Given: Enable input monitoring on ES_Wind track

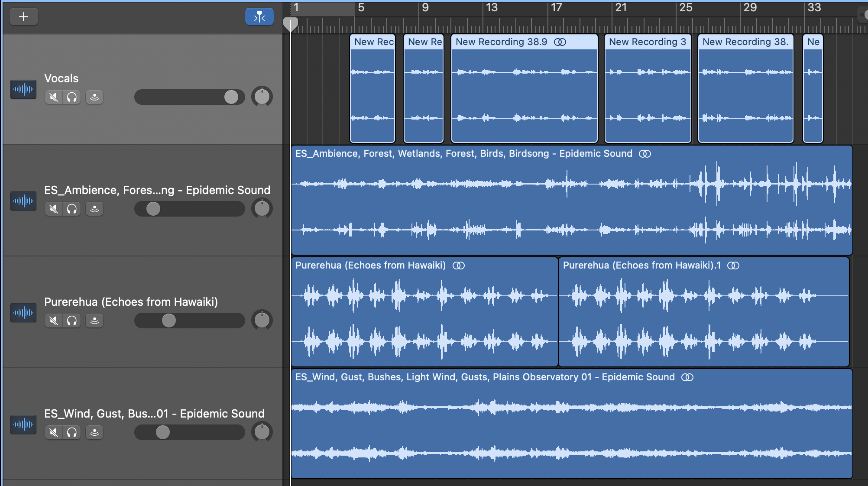Looking at the screenshot, I should pos(94,432).
